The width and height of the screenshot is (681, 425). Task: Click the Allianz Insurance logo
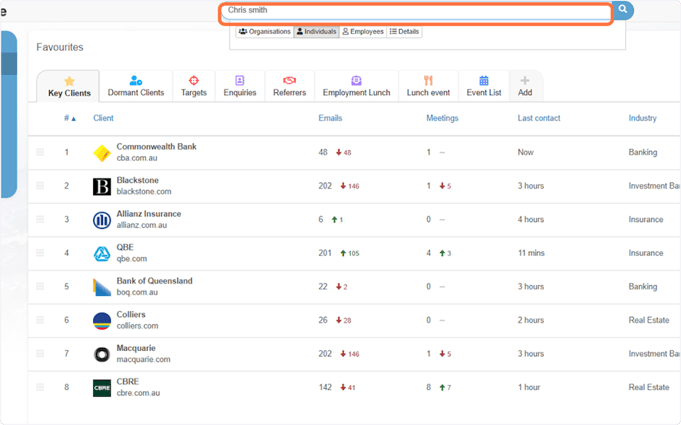click(x=102, y=220)
